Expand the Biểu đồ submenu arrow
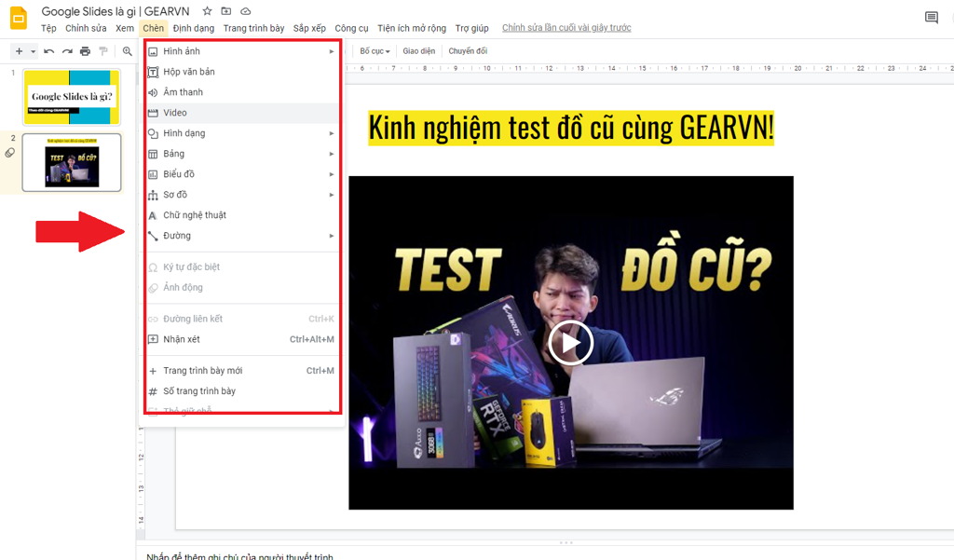The width and height of the screenshot is (954, 560). click(x=332, y=174)
